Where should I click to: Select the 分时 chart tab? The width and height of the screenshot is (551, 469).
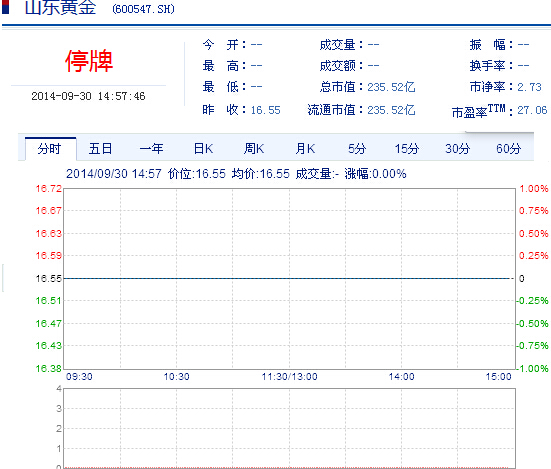pyautogui.click(x=50, y=149)
